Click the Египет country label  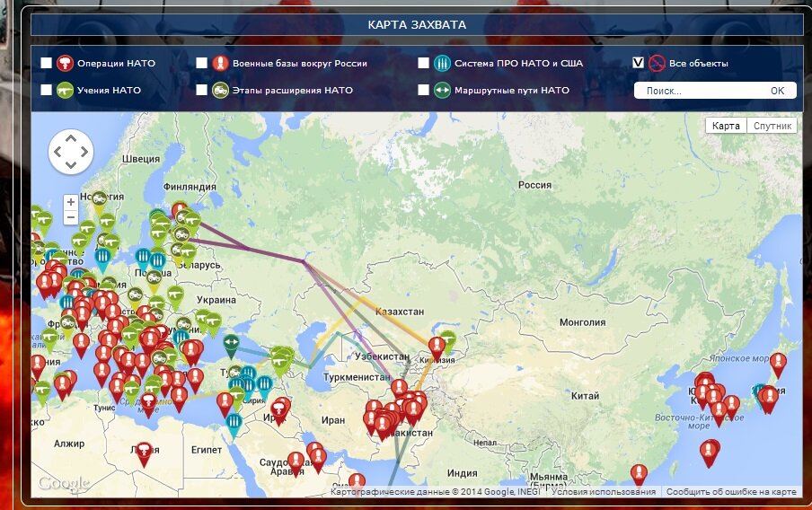coord(206,450)
